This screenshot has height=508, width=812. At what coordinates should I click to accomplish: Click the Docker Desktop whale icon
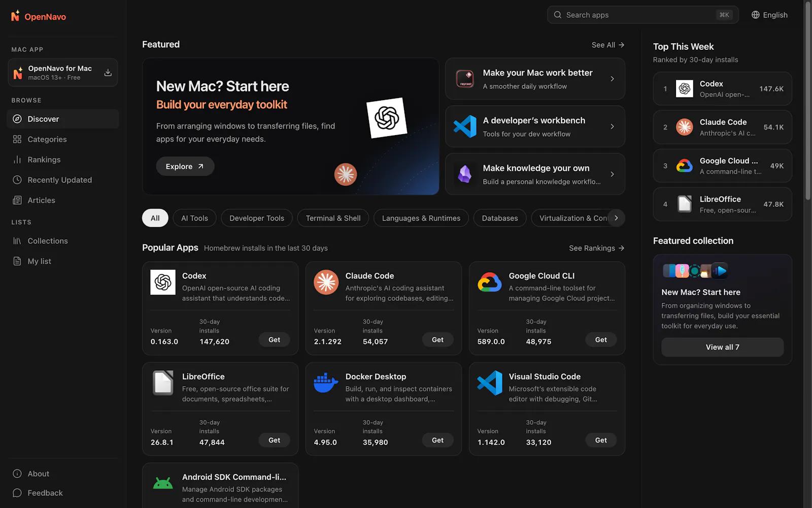[326, 383]
